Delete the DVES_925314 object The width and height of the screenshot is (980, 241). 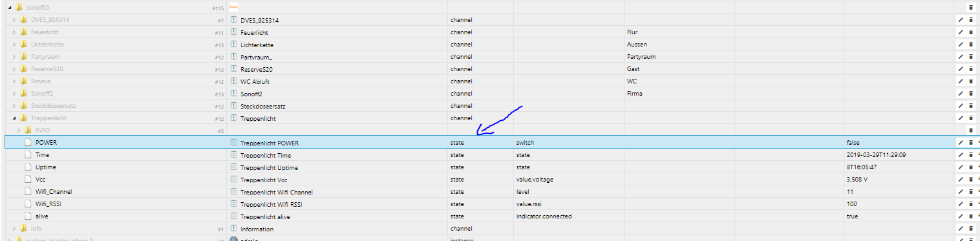coord(970,20)
